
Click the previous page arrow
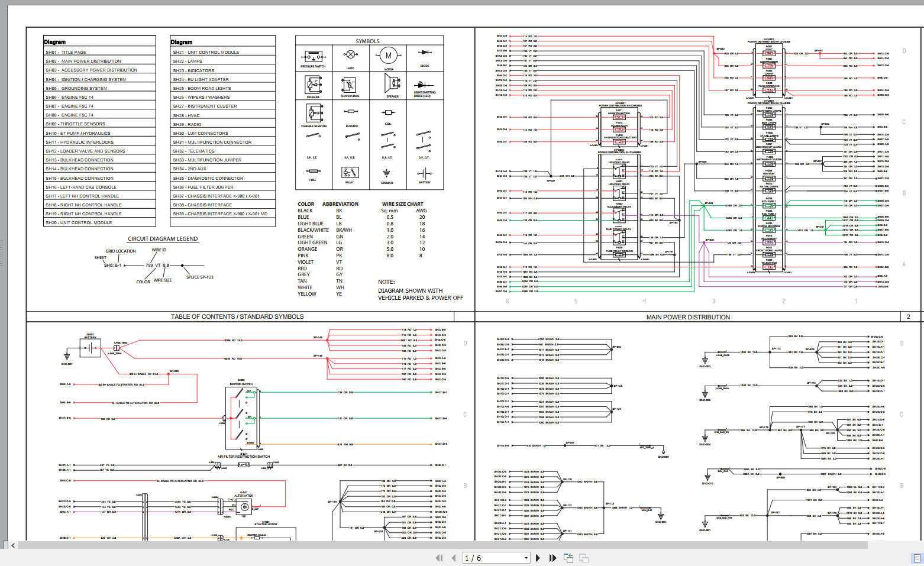click(x=453, y=558)
